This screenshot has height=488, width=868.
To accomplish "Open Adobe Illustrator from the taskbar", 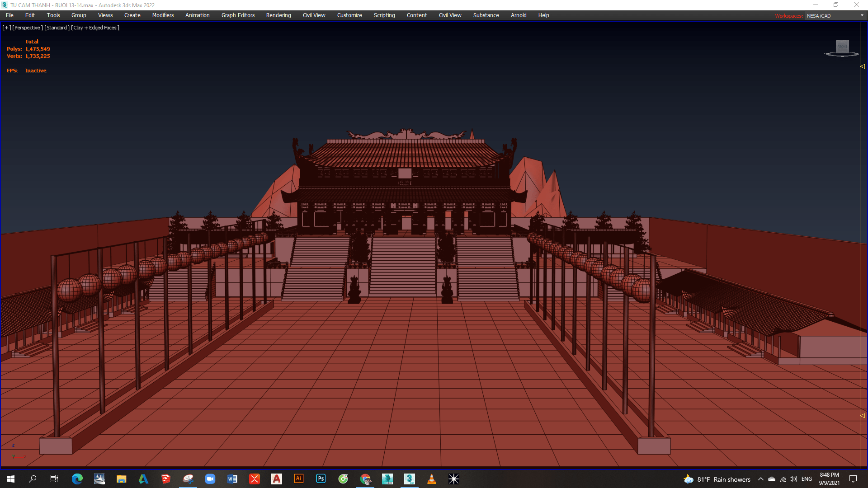I will (299, 479).
